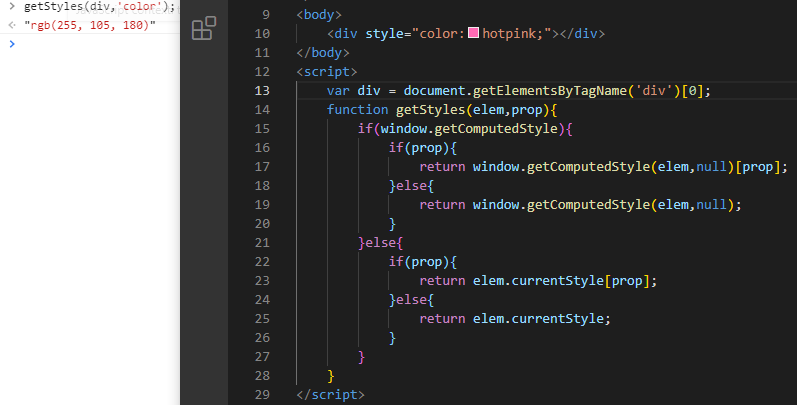
Task: Click the opening <body> tag
Action: (319, 15)
